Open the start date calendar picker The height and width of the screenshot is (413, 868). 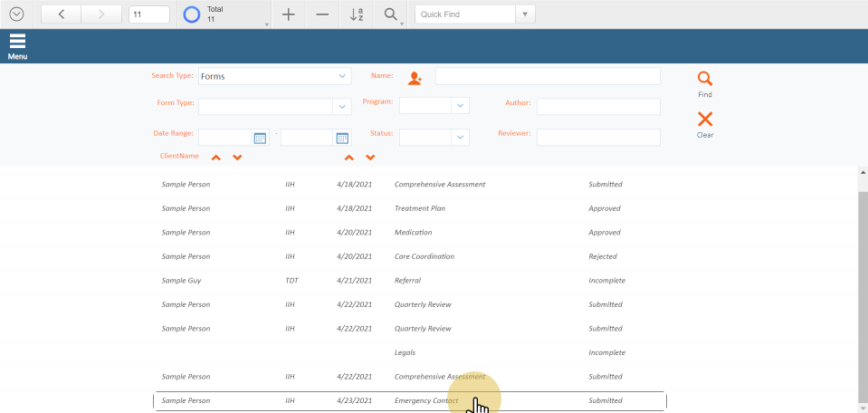260,138
